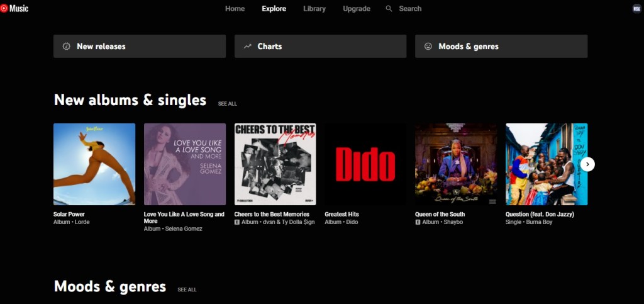Select the Explore tab

(274, 9)
